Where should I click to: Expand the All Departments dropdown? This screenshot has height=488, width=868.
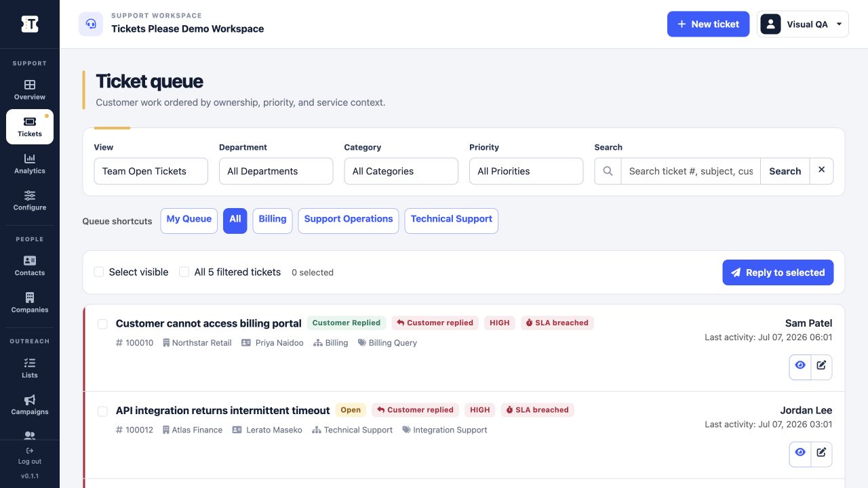point(276,171)
